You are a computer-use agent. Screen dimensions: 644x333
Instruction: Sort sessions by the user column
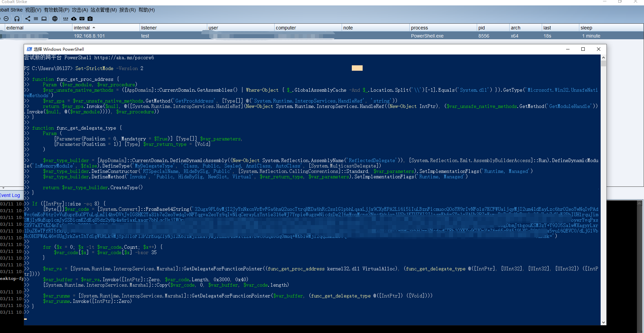coord(241,28)
